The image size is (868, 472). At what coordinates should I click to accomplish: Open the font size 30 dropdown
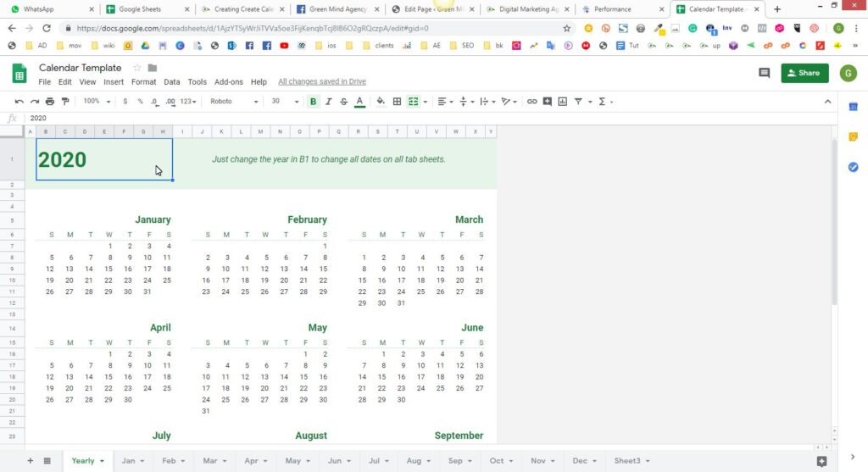285,101
